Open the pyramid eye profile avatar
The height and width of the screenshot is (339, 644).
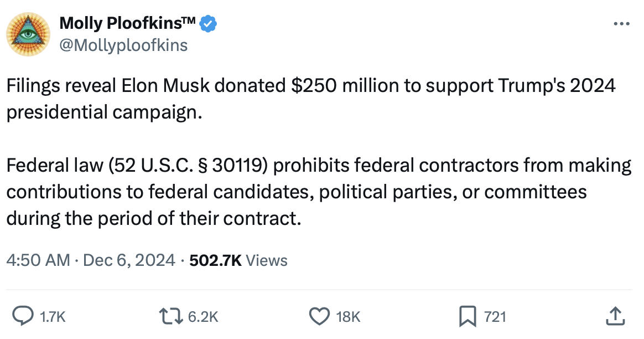[x=28, y=34]
